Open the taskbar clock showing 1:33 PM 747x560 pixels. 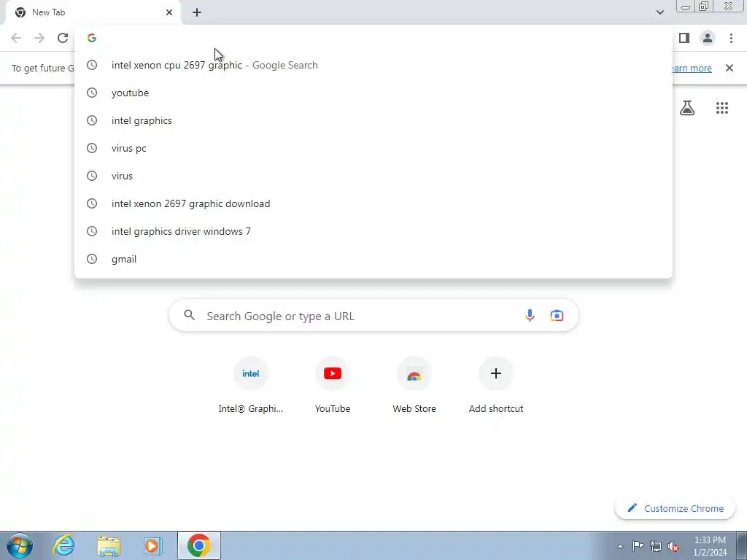710,546
